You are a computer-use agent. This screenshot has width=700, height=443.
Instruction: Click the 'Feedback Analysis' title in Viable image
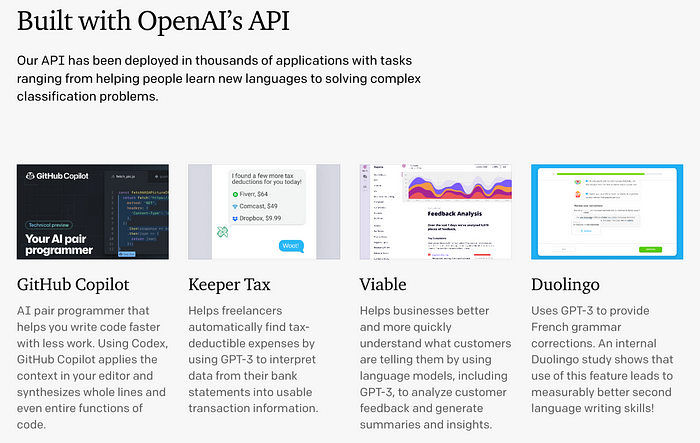[455, 213]
